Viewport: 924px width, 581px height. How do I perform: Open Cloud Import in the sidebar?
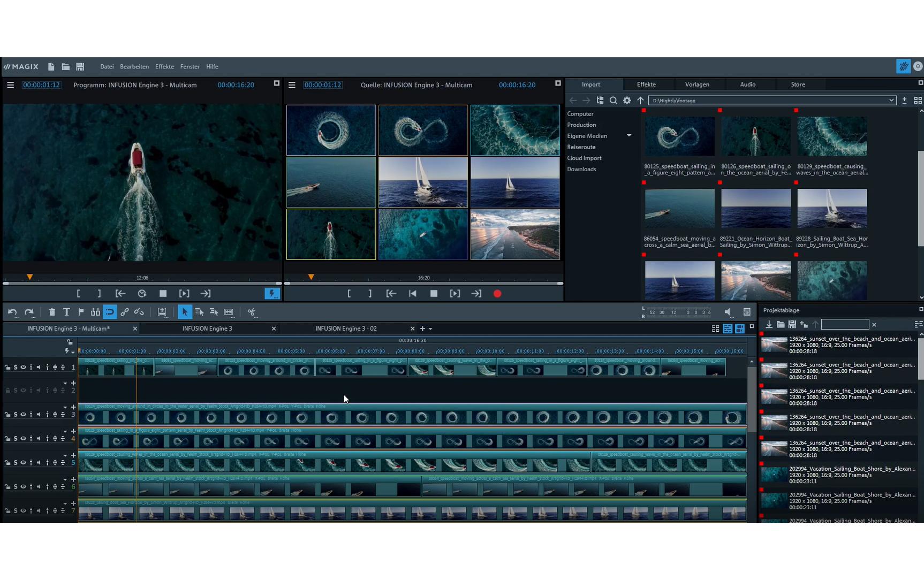pyautogui.click(x=584, y=158)
